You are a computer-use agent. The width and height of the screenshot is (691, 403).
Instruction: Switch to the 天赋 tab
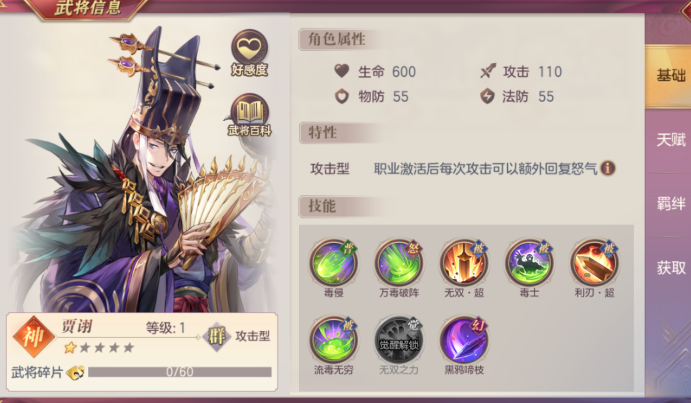(x=668, y=140)
